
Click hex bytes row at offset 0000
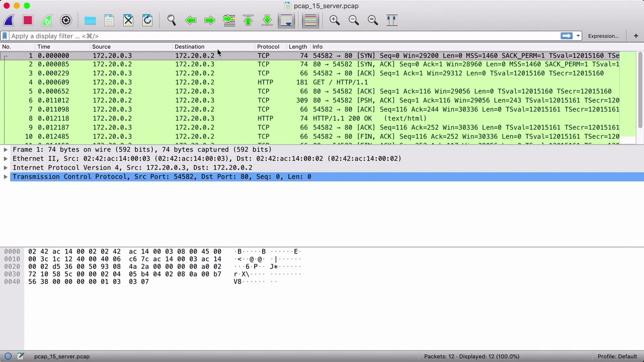pos(125,251)
